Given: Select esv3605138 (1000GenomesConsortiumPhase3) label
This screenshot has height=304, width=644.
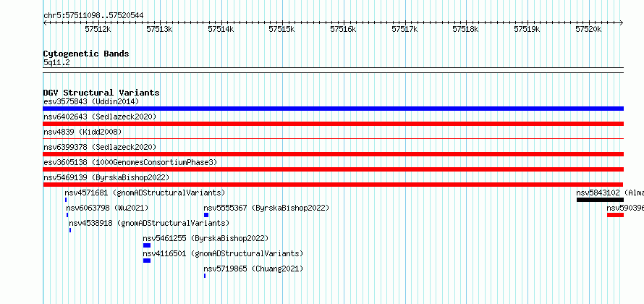Looking at the screenshot, I should pos(130,162).
